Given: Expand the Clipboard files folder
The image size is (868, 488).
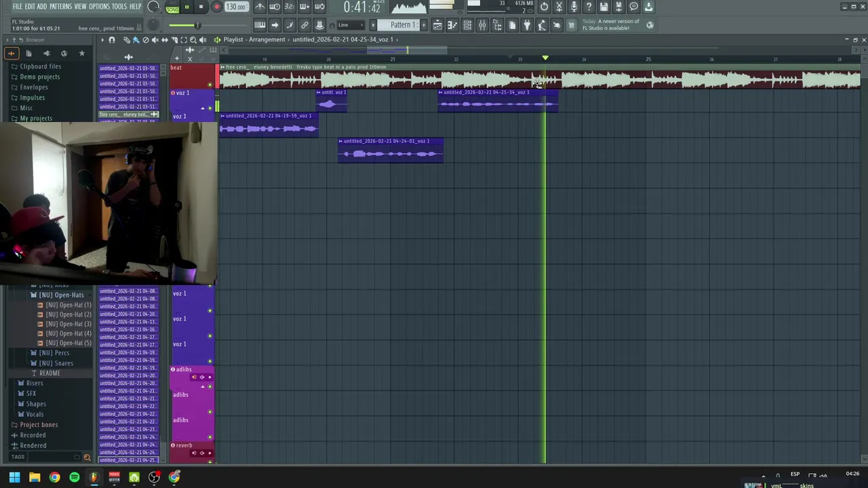Looking at the screenshot, I should pyautogui.click(x=40, y=66).
